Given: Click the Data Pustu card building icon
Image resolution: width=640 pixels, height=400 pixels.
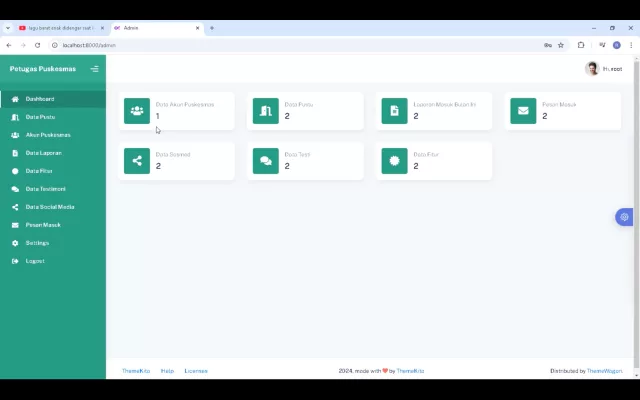Looking at the screenshot, I should [266, 111].
